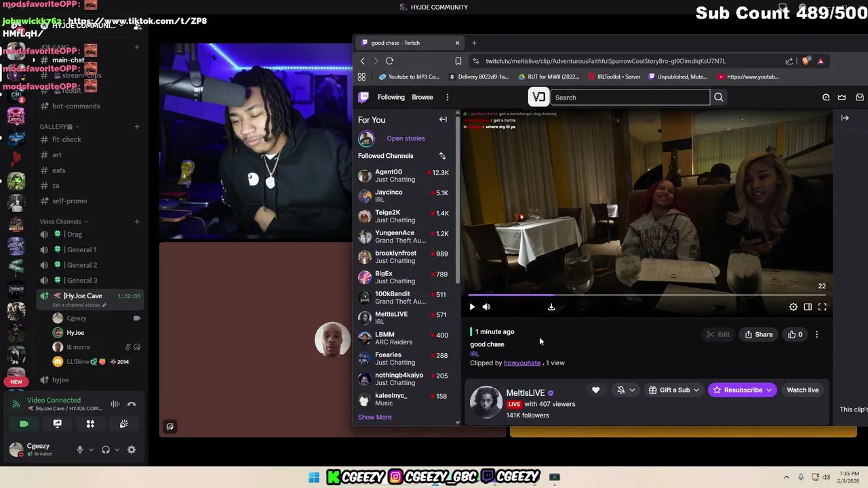Open Discord user settings gear
This screenshot has width=868, height=488.
(x=132, y=449)
